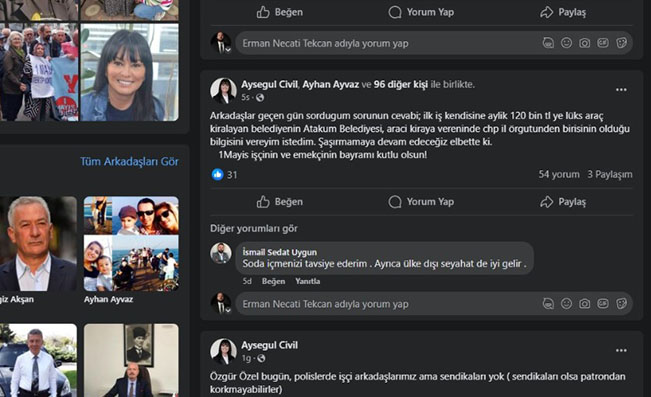
Task: Select Yorum Yap under the Atakum post
Action: coord(421,202)
